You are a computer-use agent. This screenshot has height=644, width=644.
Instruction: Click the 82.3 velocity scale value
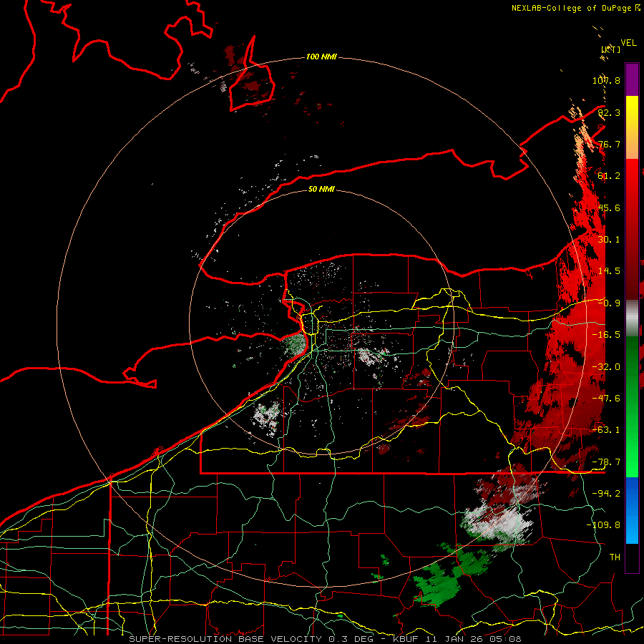pyautogui.click(x=609, y=112)
